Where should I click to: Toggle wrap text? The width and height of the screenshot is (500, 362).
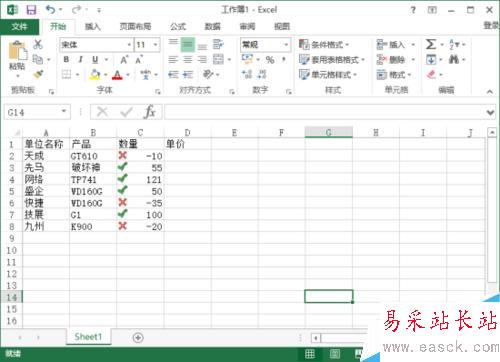coord(218,44)
